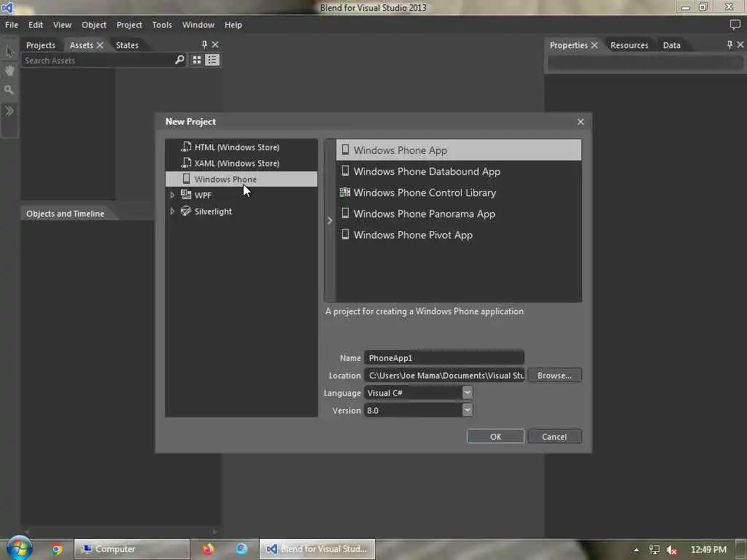747x560 pixels.
Task: Open the Edit menu
Action: [35, 25]
